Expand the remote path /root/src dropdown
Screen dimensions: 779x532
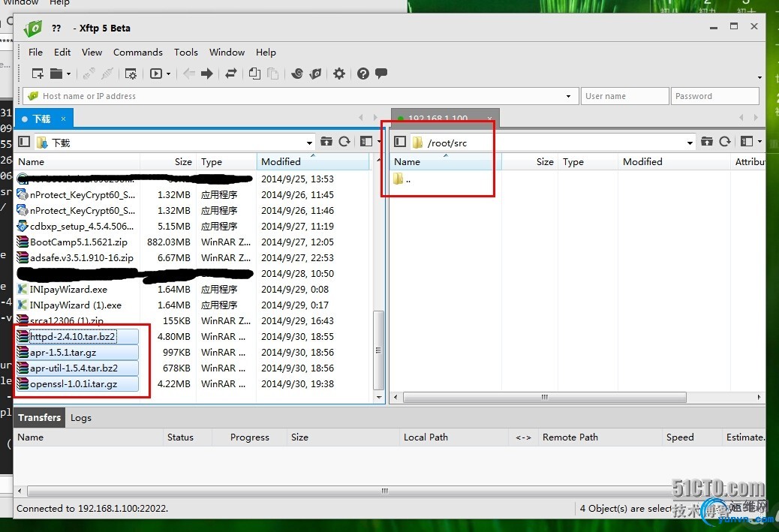click(690, 143)
